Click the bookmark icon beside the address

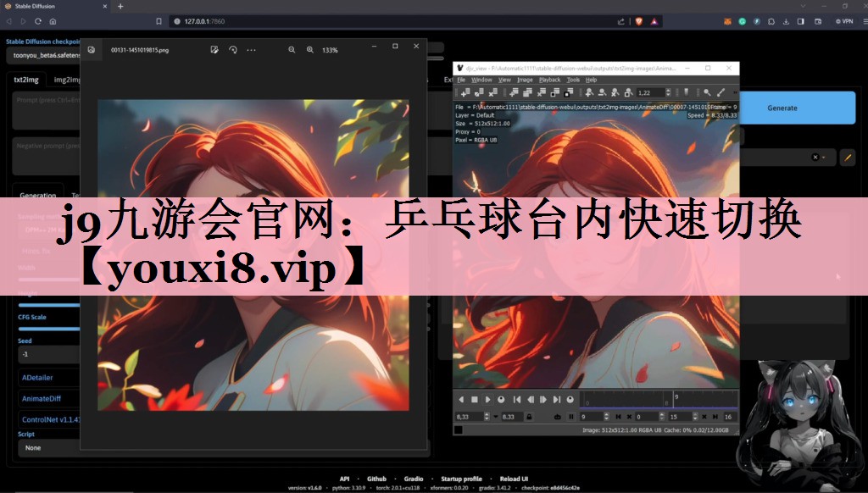pyautogui.click(x=159, y=21)
